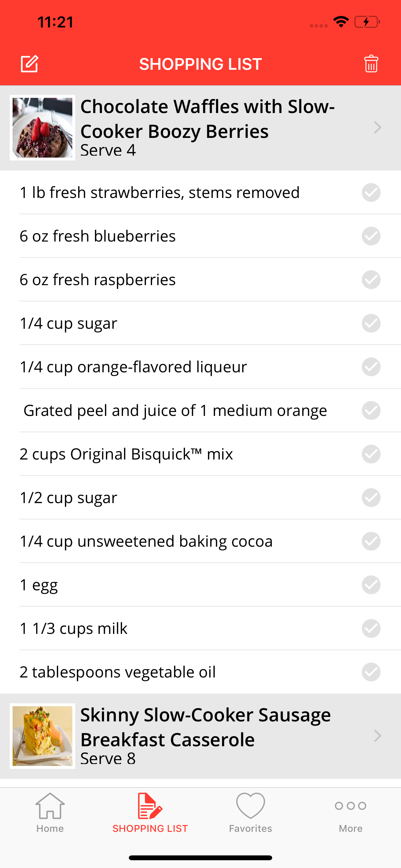Image resolution: width=401 pixels, height=868 pixels.
Task: Tap the trash can delete icon
Action: pyautogui.click(x=371, y=64)
